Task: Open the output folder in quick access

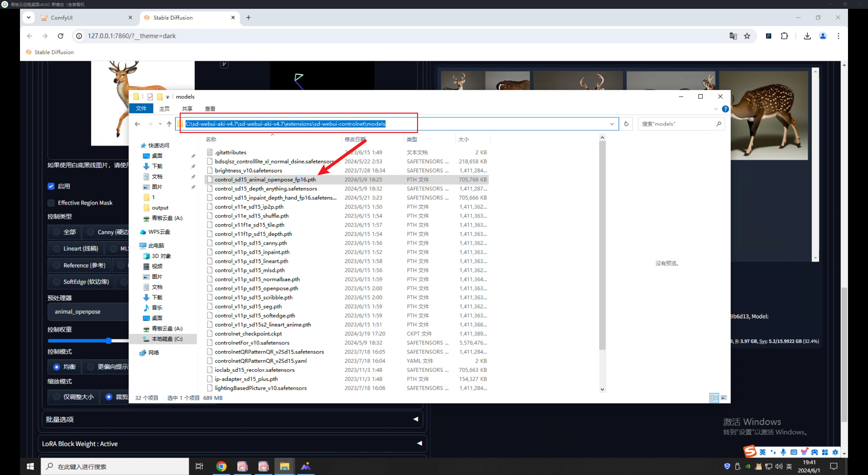Action: click(160, 208)
